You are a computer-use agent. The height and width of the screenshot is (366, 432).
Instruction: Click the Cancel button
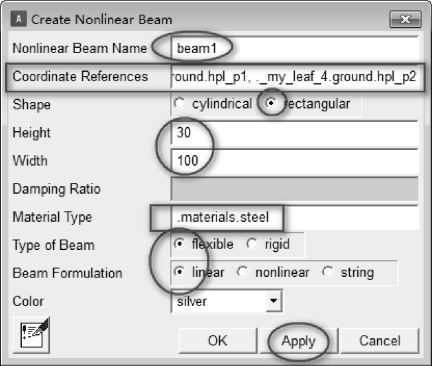point(380,341)
